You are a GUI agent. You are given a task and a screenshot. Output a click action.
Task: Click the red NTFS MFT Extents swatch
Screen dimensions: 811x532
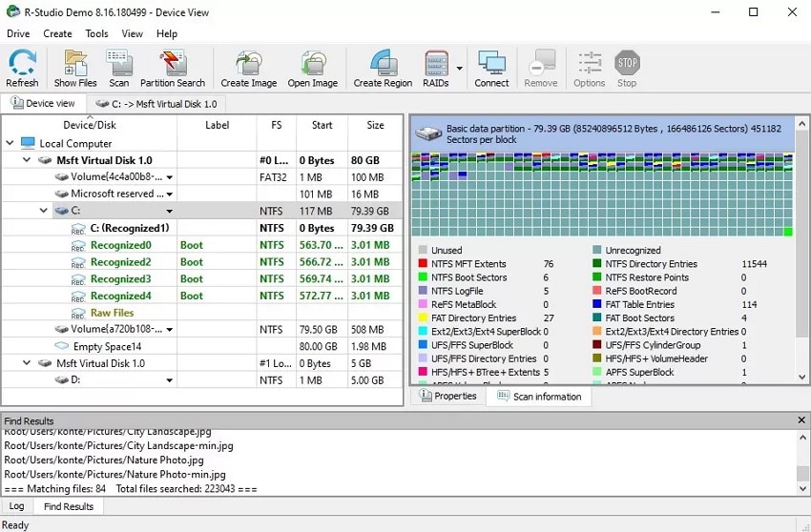[423, 264]
